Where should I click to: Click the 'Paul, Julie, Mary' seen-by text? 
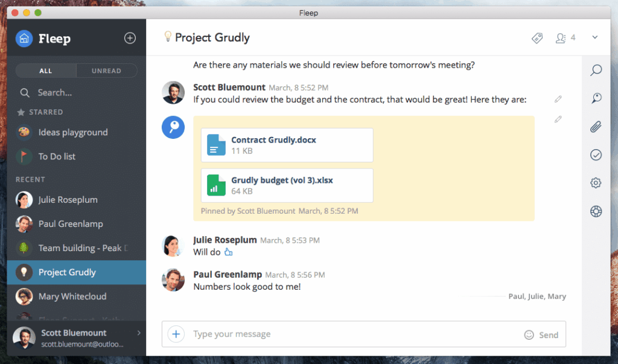(x=537, y=296)
